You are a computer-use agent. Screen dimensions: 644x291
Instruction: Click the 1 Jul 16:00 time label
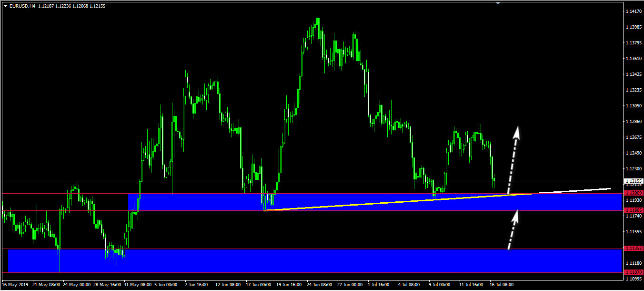[380, 285]
